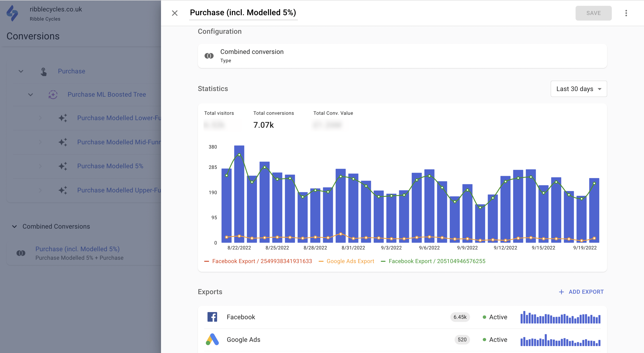Click the Total visitors label
The width and height of the screenshot is (644, 353).
click(x=219, y=113)
